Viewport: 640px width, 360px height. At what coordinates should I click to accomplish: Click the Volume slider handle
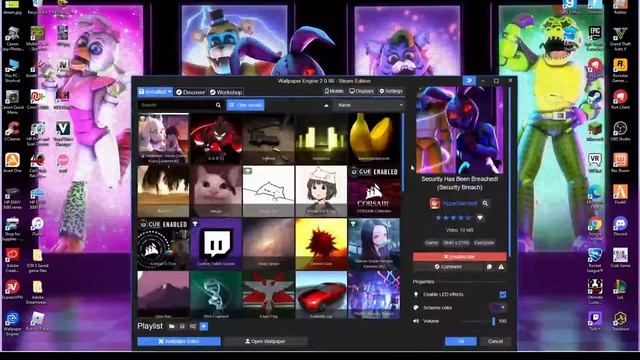coord(493,321)
